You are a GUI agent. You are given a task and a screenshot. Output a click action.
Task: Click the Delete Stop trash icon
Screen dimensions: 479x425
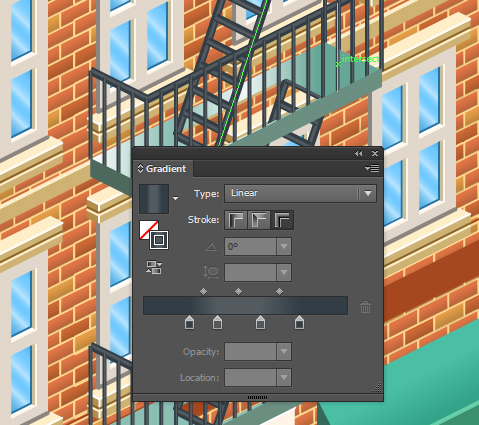coord(365,307)
